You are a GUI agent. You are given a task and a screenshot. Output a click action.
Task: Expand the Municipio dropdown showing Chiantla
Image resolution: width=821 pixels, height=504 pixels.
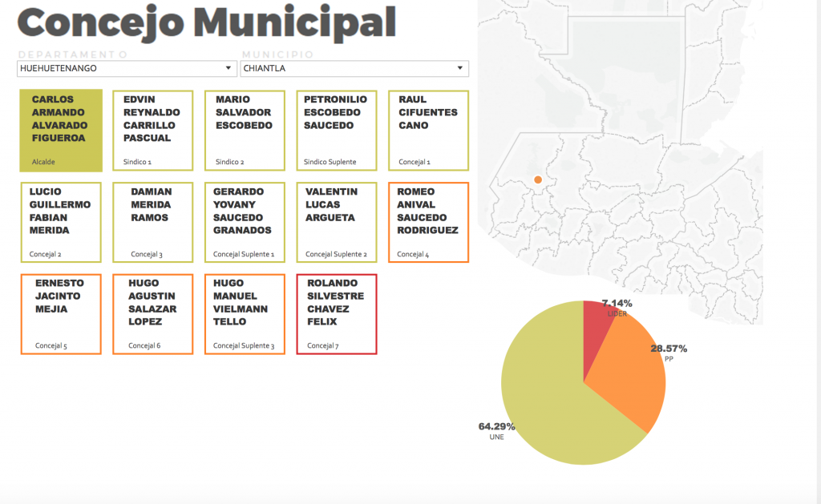tap(354, 69)
